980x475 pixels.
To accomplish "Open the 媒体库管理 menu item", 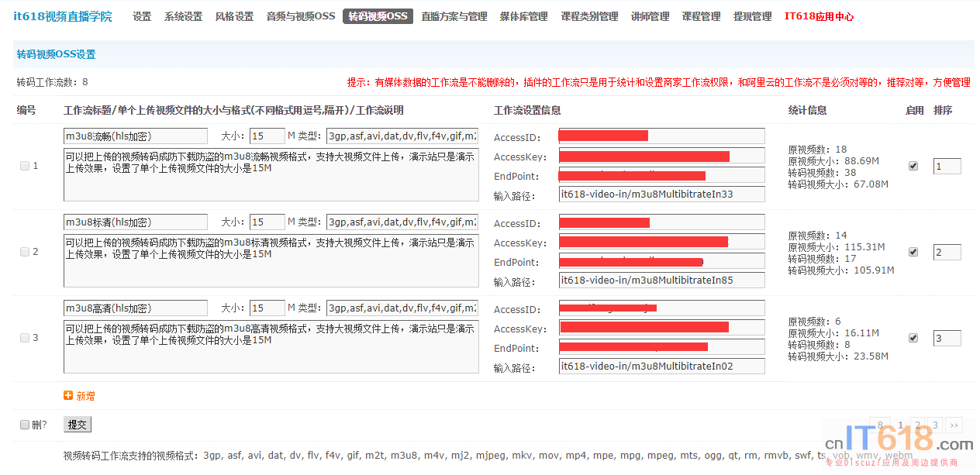I will (x=523, y=16).
